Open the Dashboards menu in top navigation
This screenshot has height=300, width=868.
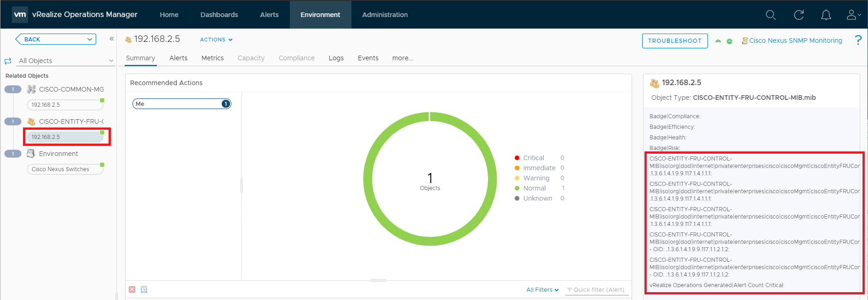(219, 15)
